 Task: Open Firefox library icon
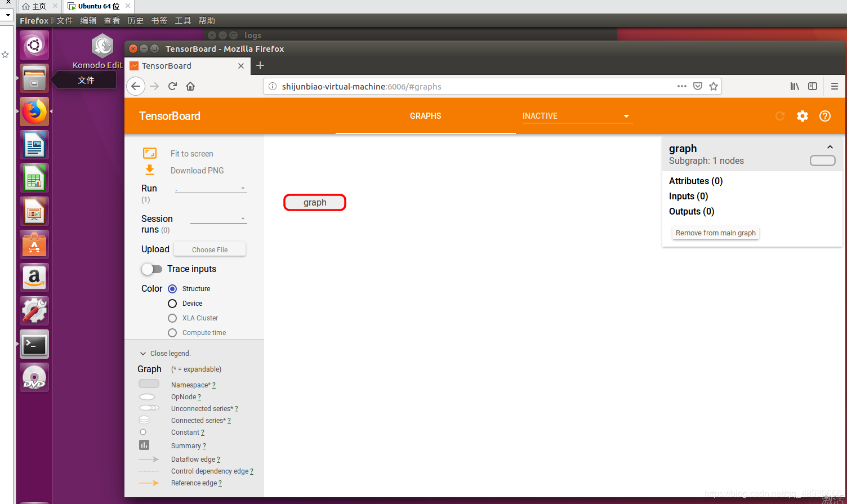pyautogui.click(x=795, y=86)
